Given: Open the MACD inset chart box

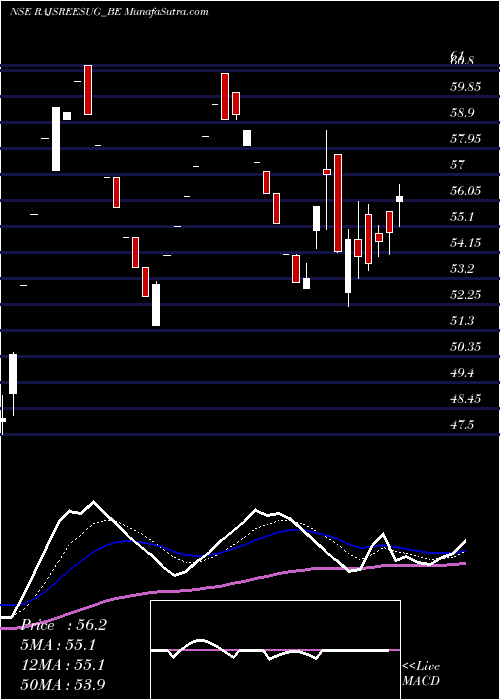Looking at the screenshot, I should pos(275,650).
